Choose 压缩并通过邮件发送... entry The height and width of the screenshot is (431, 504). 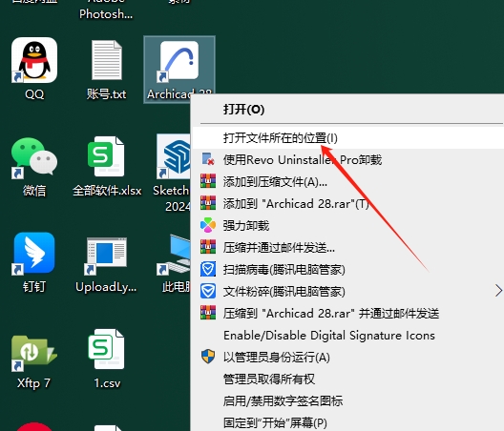pos(347,247)
